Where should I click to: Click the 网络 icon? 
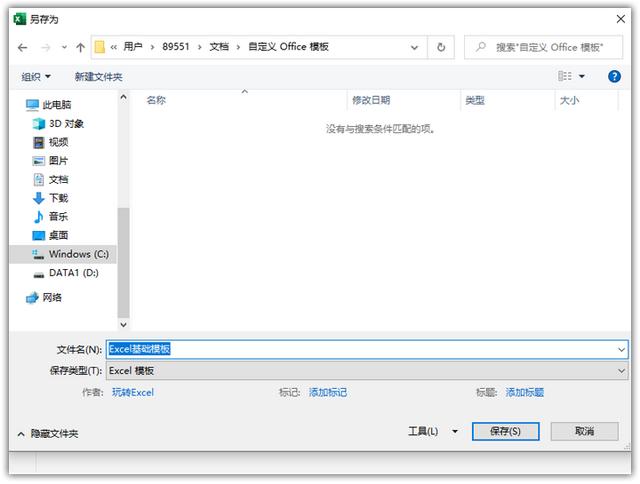click(x=32, y=298)
